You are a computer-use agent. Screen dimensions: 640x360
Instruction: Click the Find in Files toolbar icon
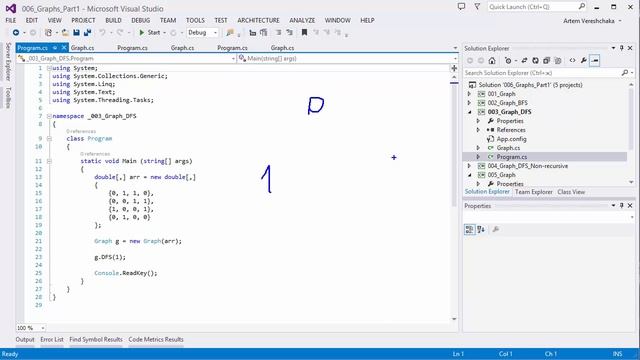click(x=230, y=33)
